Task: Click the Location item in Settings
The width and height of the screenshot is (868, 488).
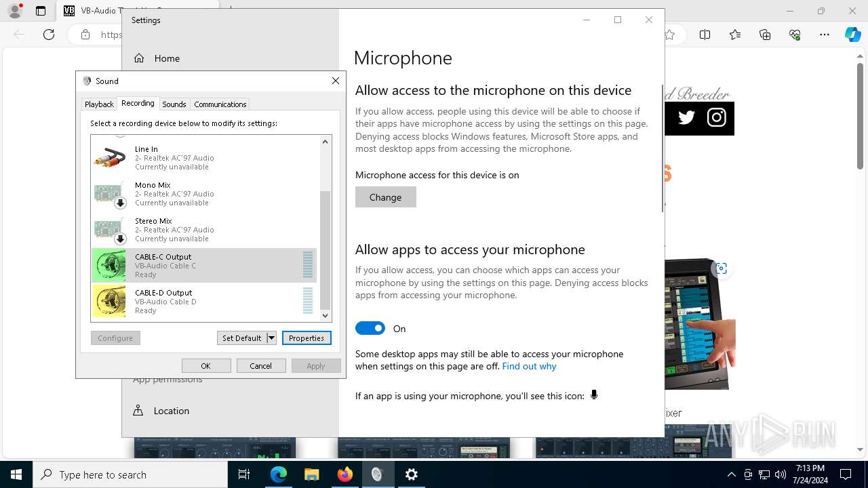Action: point(231,411)
